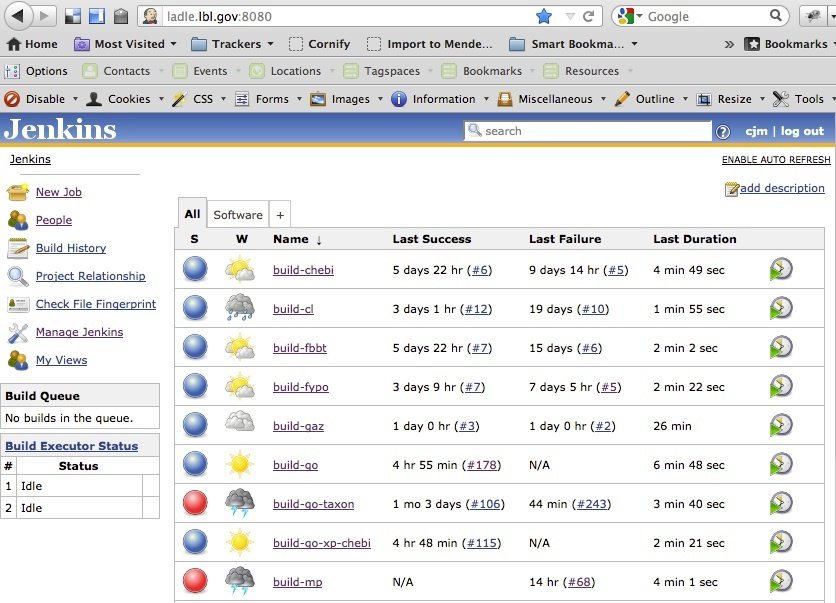Click the browser address bar

pos(349,17)
